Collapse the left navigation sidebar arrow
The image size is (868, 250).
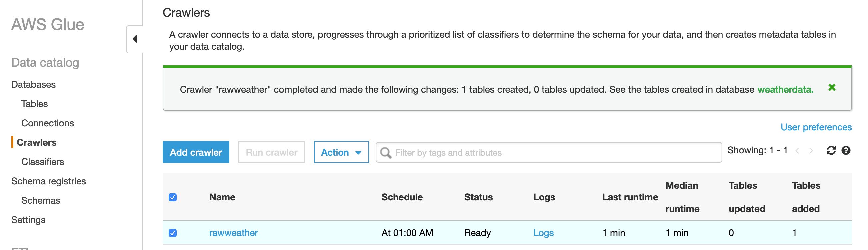point(135,39)
